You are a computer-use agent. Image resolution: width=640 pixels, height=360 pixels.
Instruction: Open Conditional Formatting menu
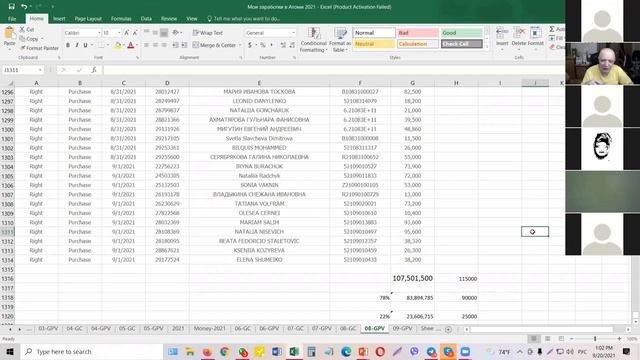[313, 40]
